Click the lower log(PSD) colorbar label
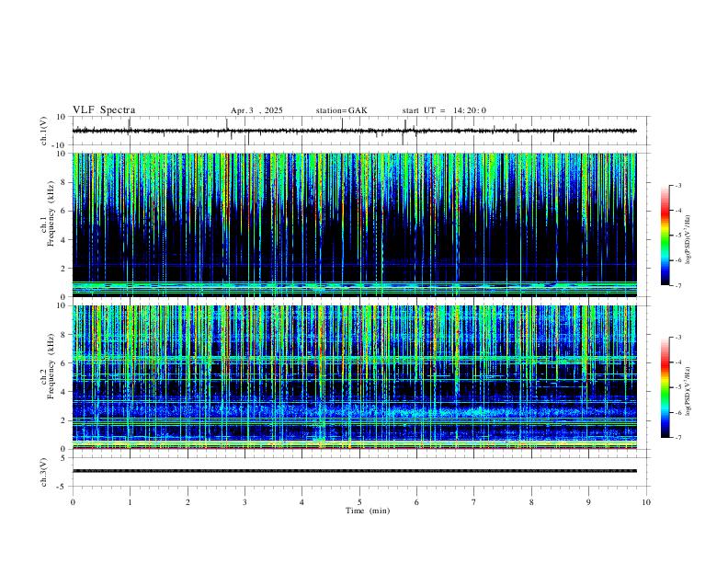This screenshot has height=563, width=728. [x=689, y=392]
